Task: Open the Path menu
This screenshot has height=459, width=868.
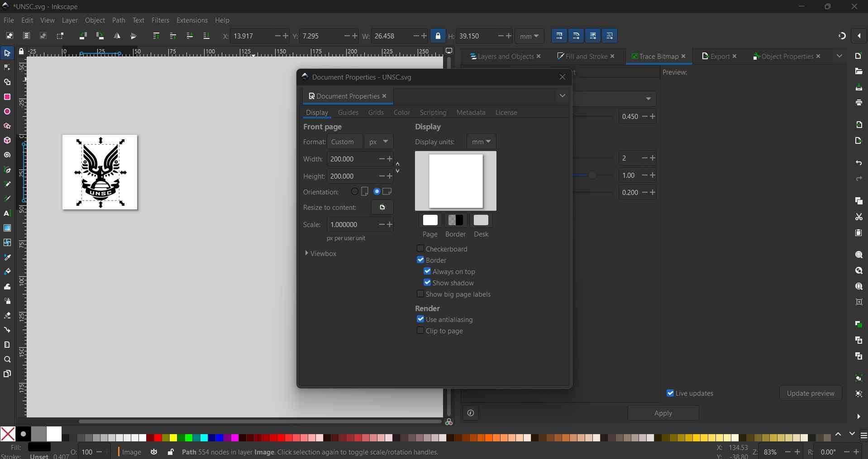Action: (119, 20)
